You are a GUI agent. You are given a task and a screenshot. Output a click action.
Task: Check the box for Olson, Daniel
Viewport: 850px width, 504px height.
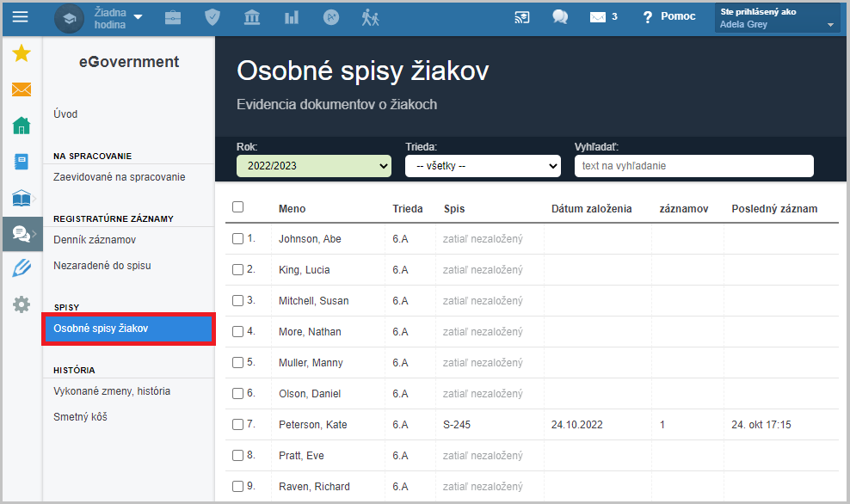click(238, 393)
